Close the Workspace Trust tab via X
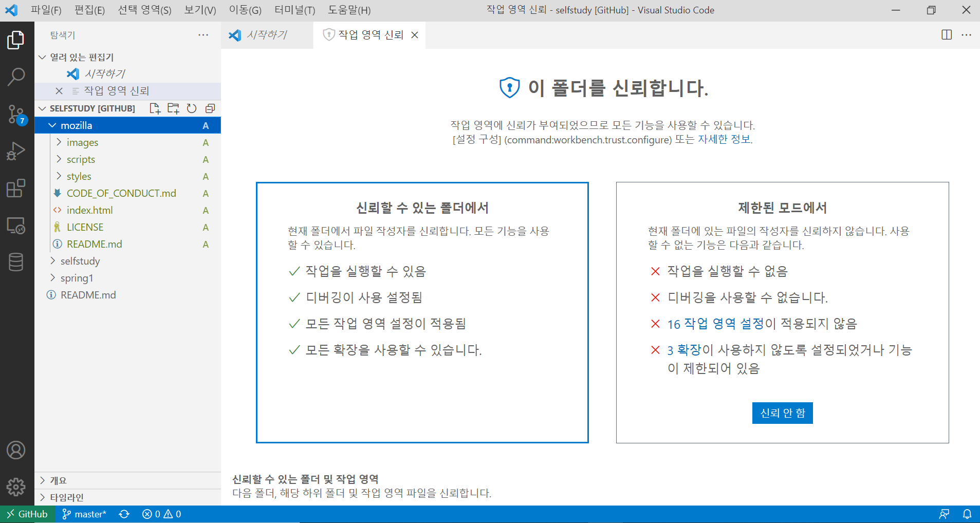The width and height of the screenshot is (980, 523). [415, 35]
